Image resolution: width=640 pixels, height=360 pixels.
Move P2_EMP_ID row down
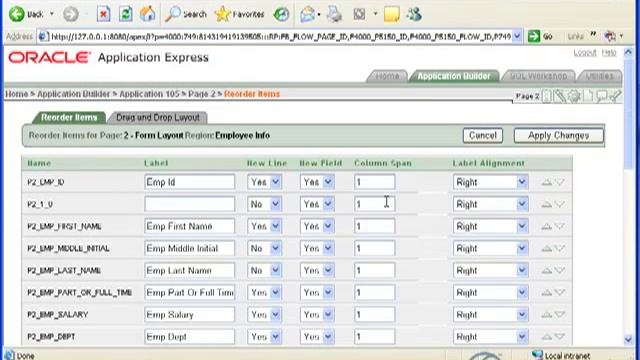point(560,182)
